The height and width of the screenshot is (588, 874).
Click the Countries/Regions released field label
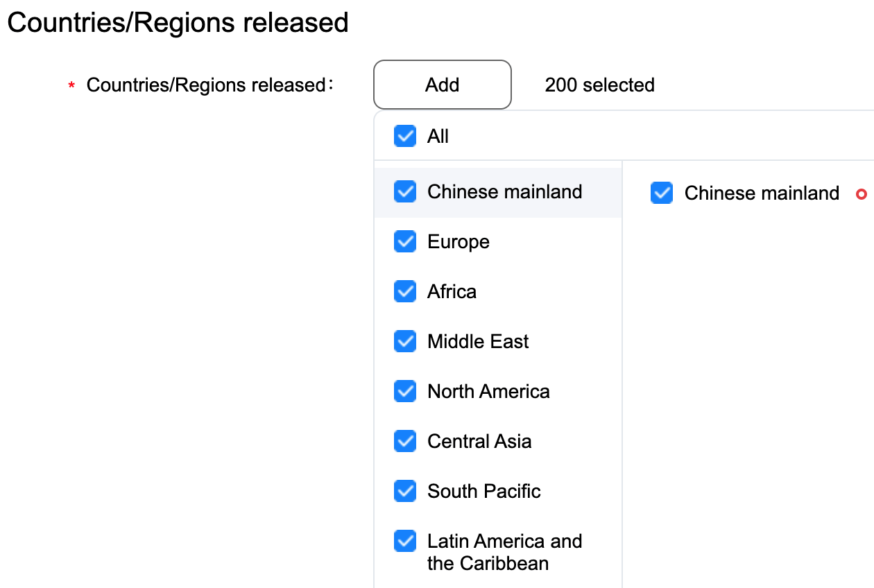pyautogui.click(x=210, y=85)
